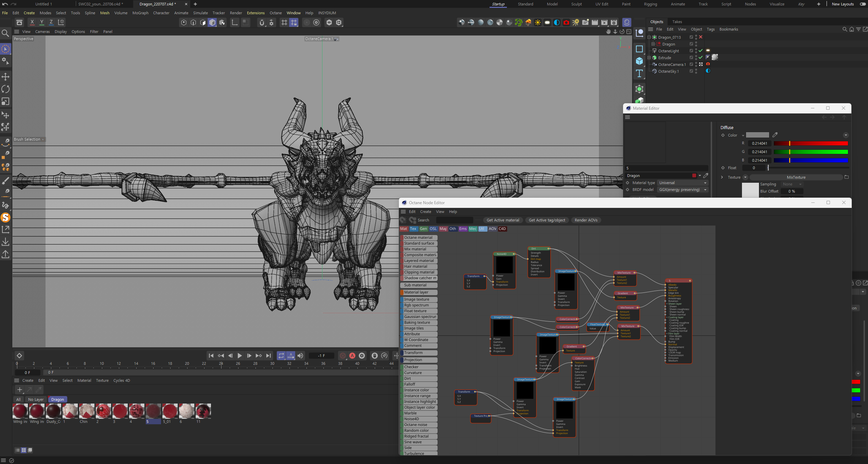Select the Move tool in the left toolbar

click(x=5, y=77)
